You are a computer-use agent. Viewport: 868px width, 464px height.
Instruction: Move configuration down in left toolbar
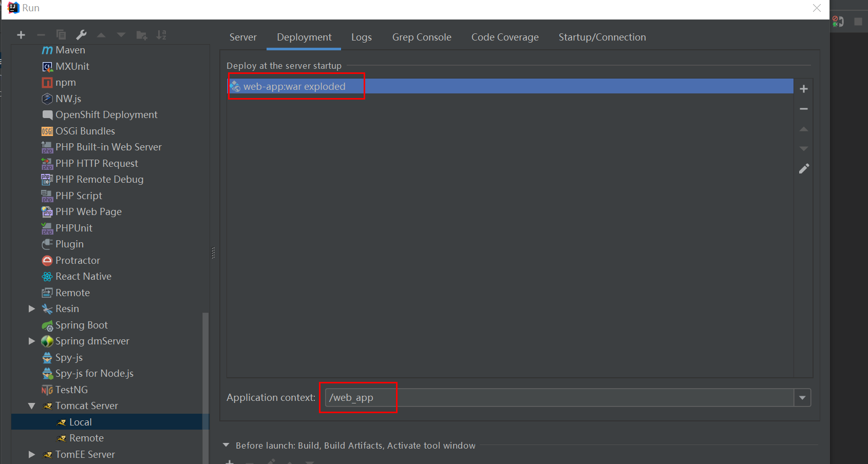coord(121,35)
